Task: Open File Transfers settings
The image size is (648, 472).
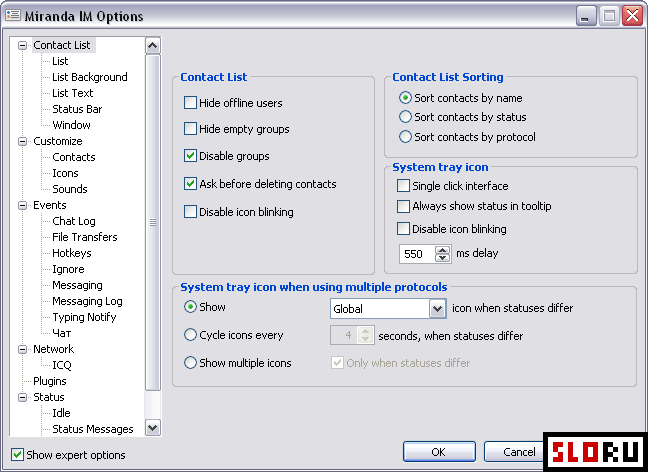Action: pyautogui.click(x=85, y=237)
